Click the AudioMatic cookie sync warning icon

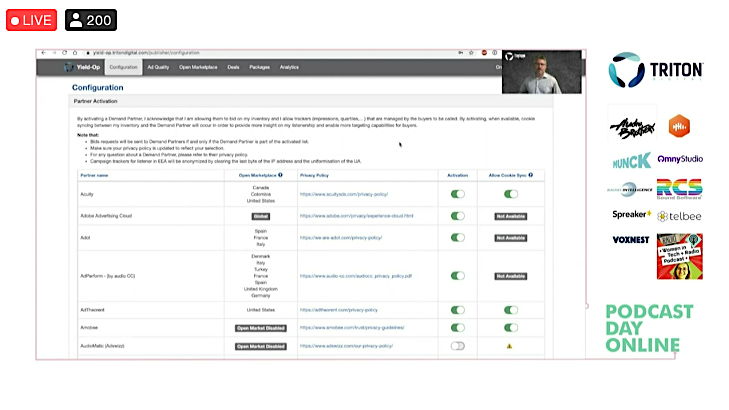[510, 346]
